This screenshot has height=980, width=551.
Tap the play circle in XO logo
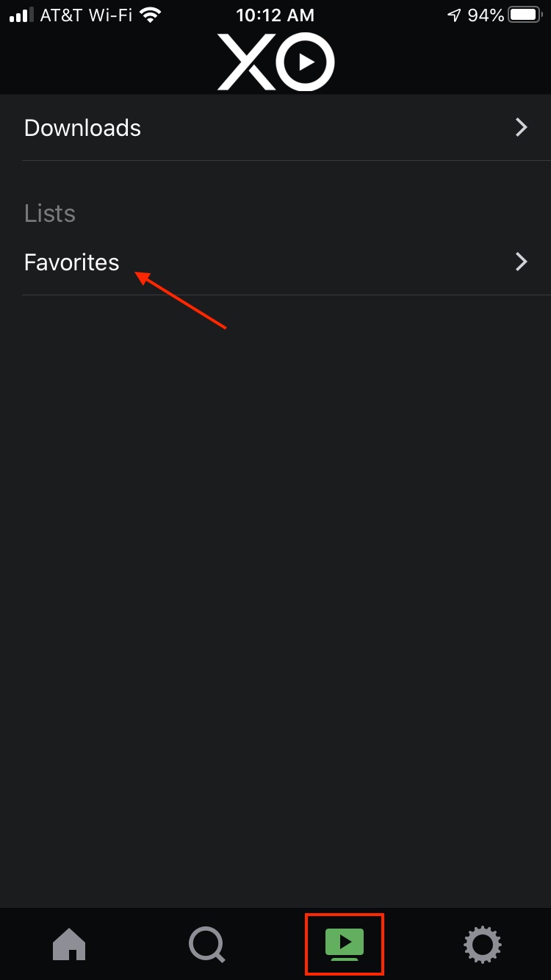coord(306,62)
